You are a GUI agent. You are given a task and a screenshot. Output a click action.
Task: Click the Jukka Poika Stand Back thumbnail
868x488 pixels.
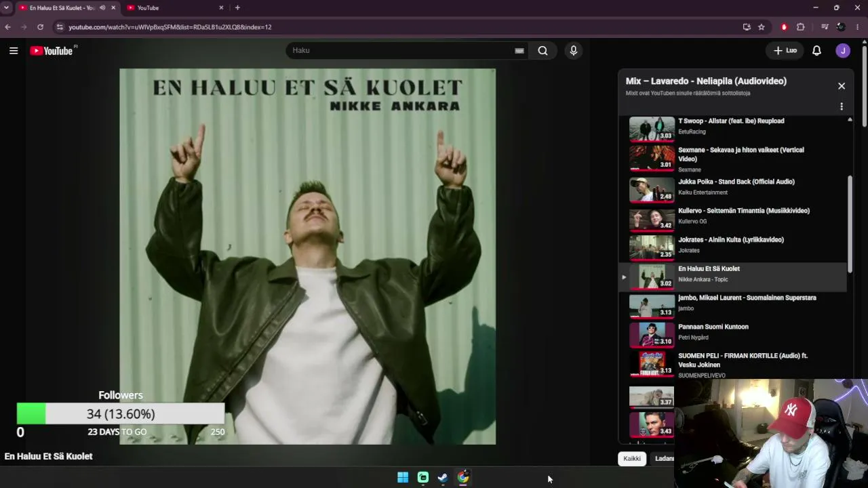pos(652,190)
